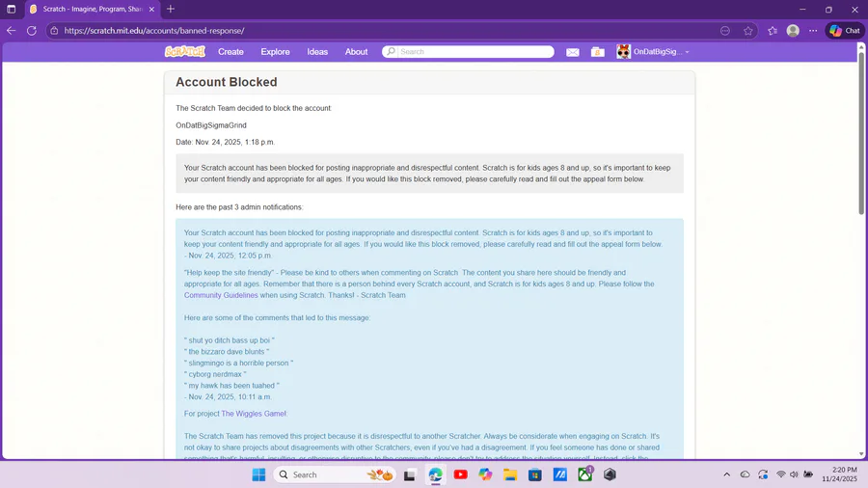
Task: Open the Scratch messages envelope icon
Action: 572,52
